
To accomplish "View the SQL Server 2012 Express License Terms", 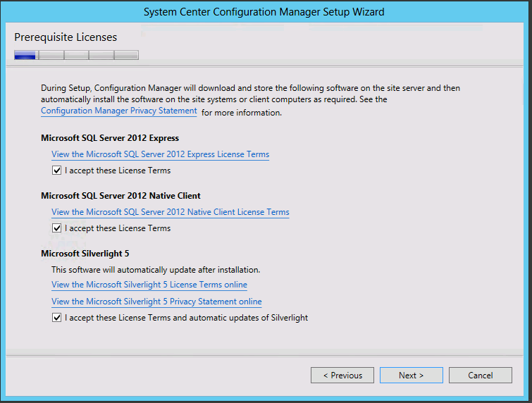I will pyautogui.click(x=160, y=154).
